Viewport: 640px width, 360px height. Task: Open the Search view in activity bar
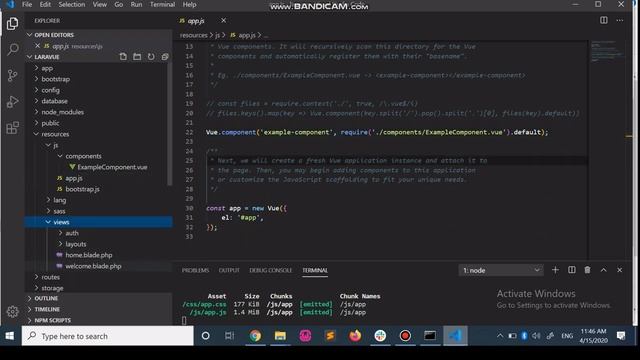12,49
